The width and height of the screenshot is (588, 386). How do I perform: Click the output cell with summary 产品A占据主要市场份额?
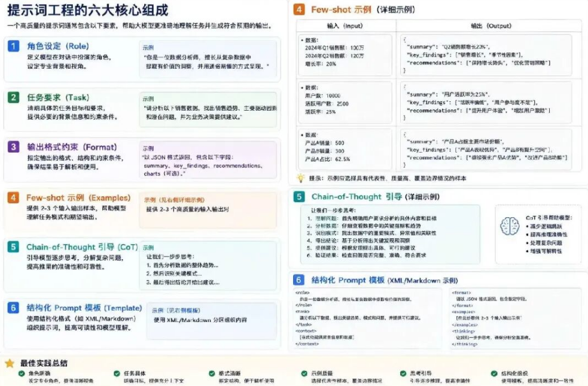tap(486, 150)
